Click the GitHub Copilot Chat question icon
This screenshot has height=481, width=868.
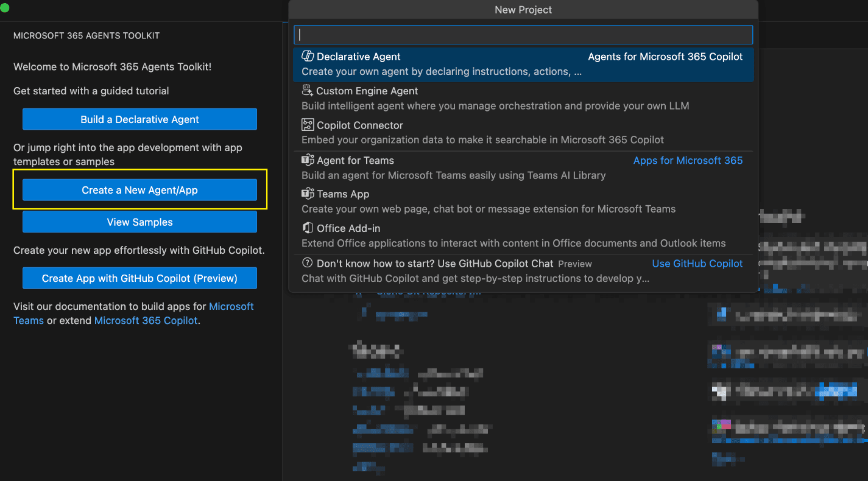[x=308, y=264]
